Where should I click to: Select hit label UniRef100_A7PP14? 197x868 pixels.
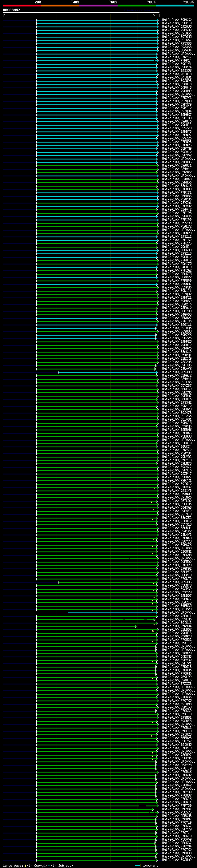pyautogui.click(x=177, y=60)
